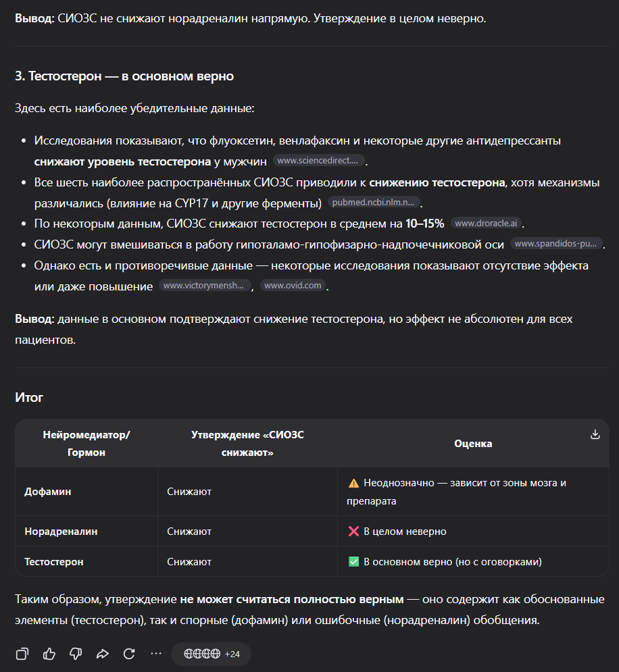Image resolution: width=619 pixels, height=672 pixels.
Task: Open the www.spandidos-pu source citation
Action: [556, 244]
